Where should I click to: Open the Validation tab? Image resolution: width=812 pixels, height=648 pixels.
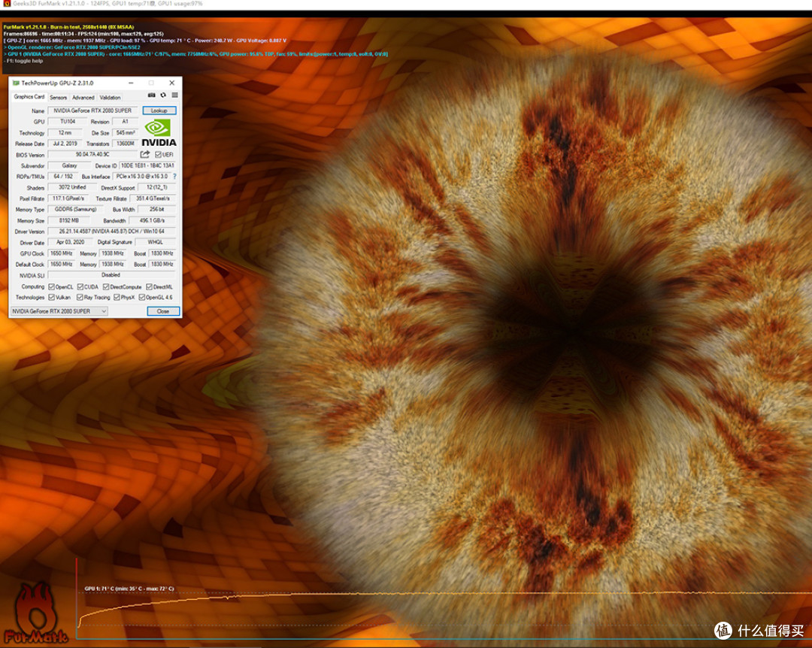[x=110, y=98]
